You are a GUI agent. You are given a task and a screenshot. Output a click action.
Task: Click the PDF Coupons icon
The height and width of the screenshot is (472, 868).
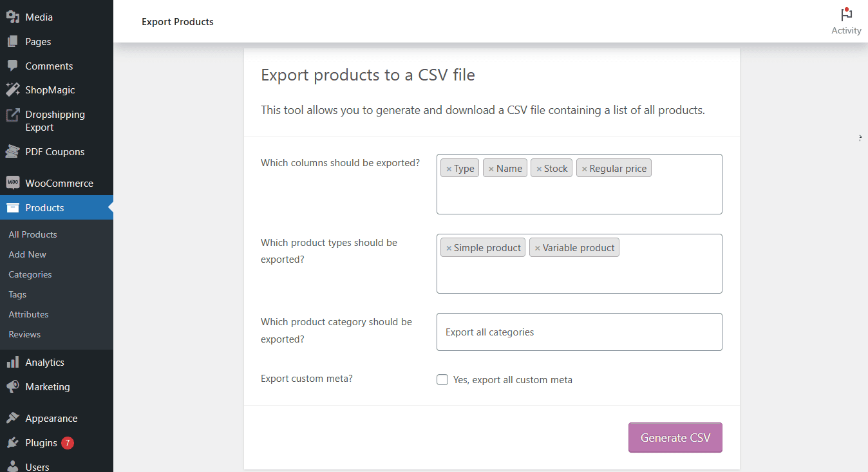tap(13, 151)
